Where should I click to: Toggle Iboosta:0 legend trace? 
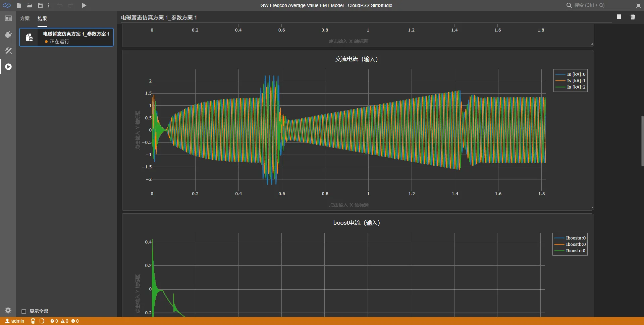click(x=570, y=238)
